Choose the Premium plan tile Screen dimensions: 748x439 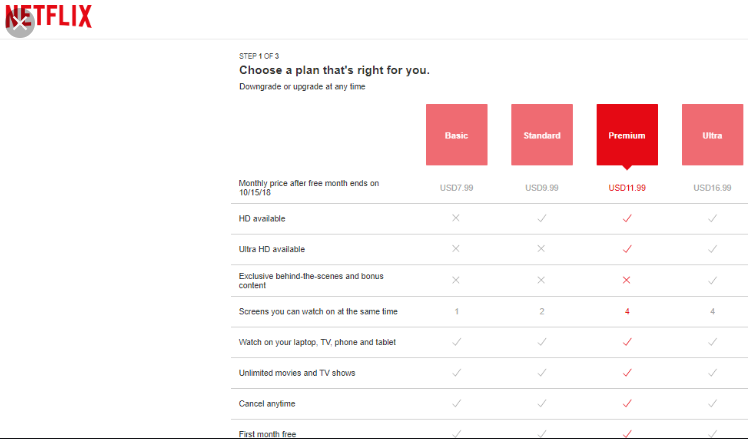627,135
